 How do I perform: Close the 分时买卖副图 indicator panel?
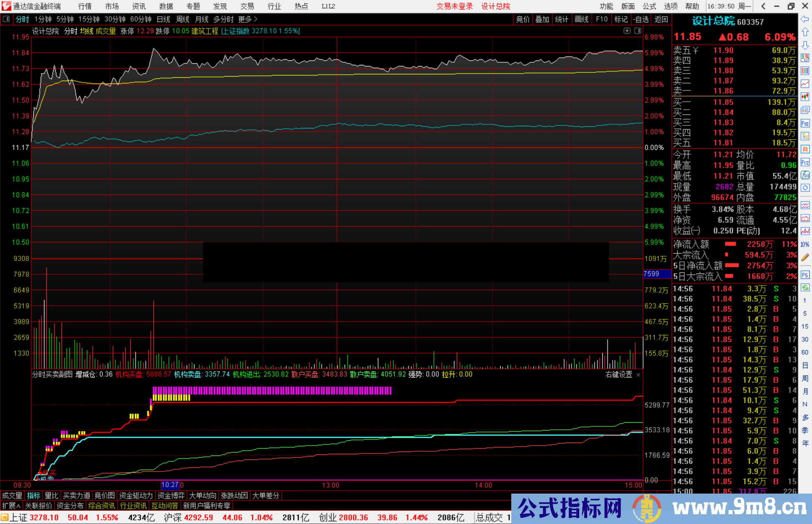click(638, 375)
